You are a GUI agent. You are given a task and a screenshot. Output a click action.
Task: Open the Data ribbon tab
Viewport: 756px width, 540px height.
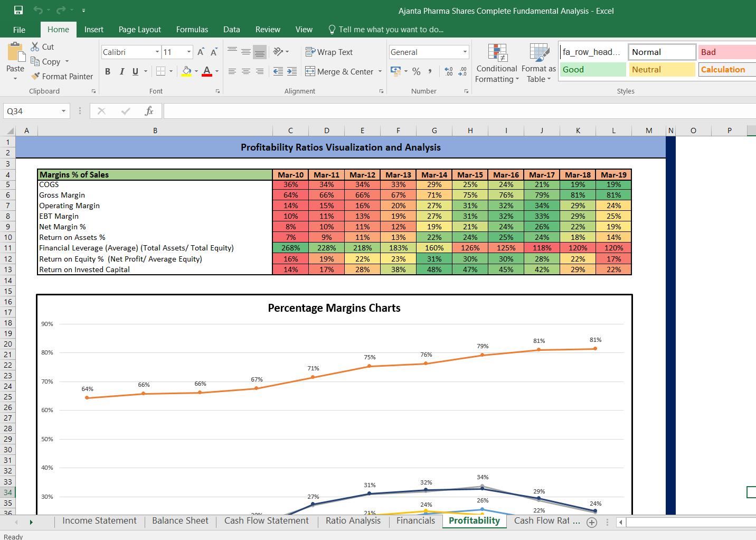(x=232, y=30)
